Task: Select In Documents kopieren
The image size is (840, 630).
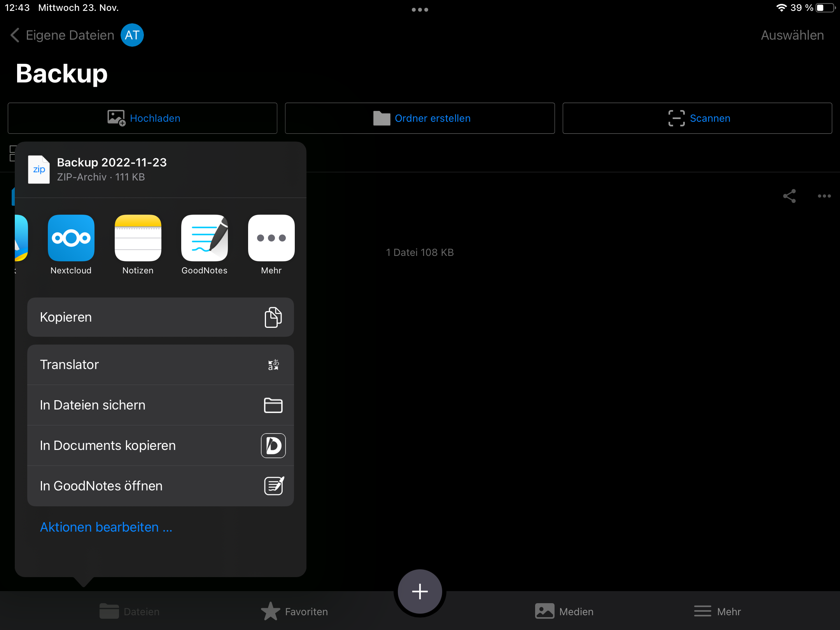Action: (x=161, y=446)
